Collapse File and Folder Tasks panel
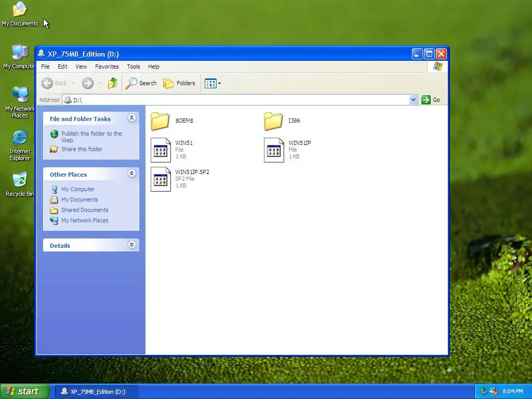The width and height of the screenshot is (532, 399). tap(131, 118)
